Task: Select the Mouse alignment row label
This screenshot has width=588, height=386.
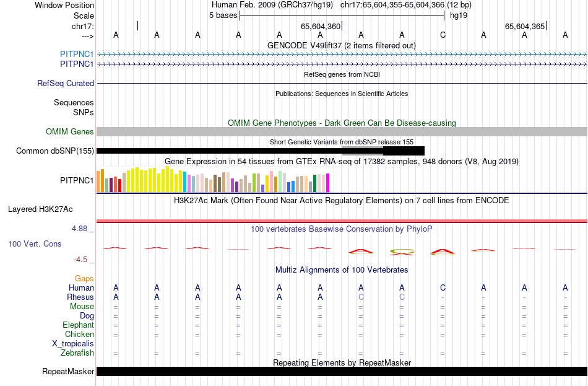Action: [x=82, y=307]
